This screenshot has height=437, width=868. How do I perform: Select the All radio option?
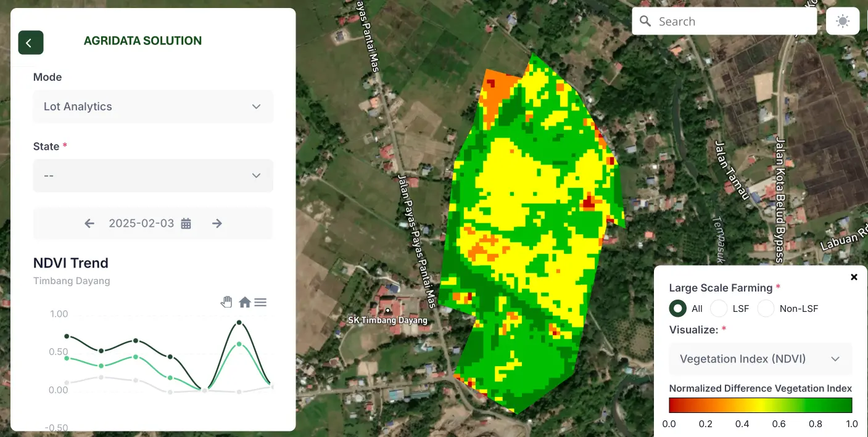point(678,308)
